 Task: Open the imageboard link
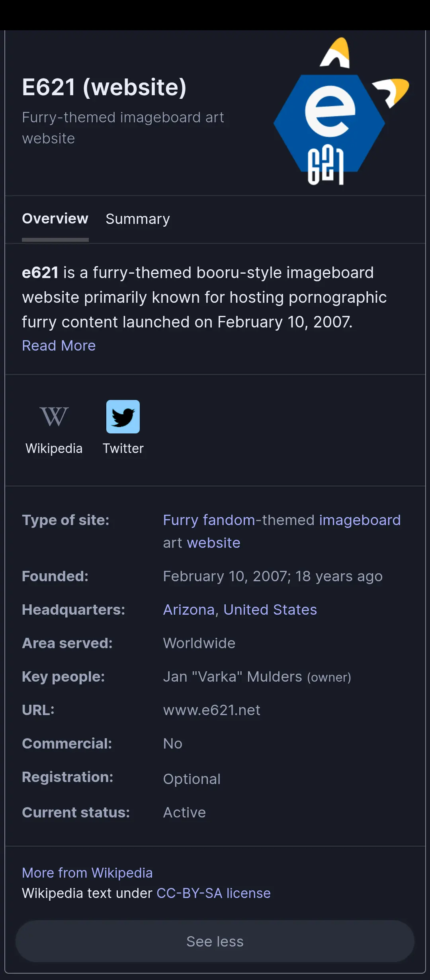click(x=360, y=520)
